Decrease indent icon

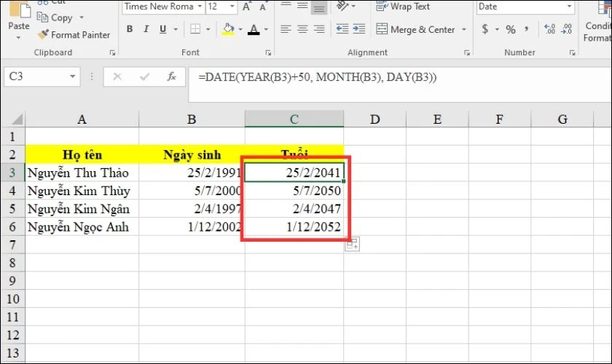[x=342, y=29]
